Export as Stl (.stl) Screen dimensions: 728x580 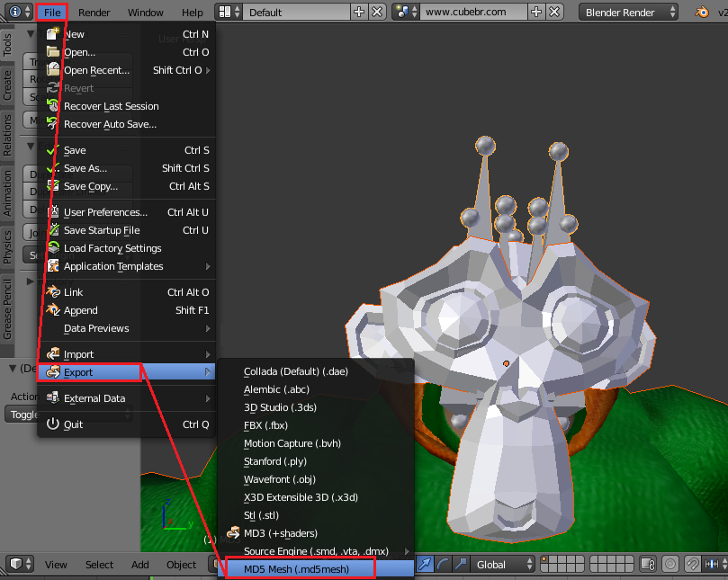click(x=316, y=515)
